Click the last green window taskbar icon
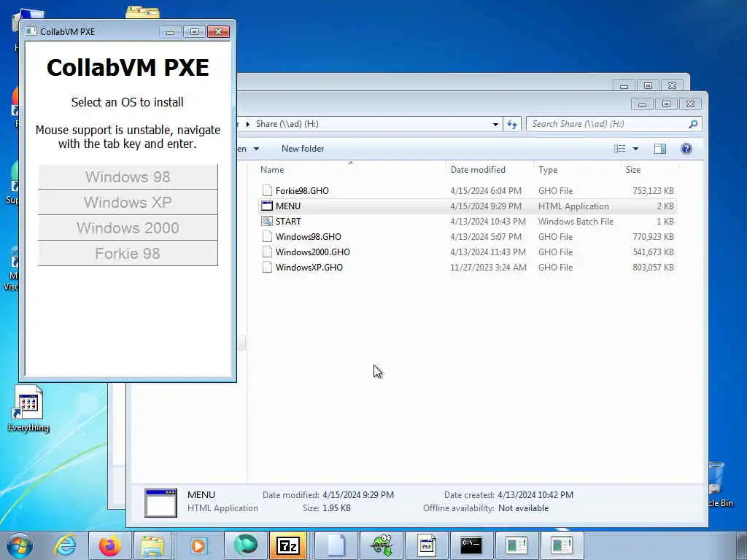Screen dimensions: 747x560 (x=561, y=545)
